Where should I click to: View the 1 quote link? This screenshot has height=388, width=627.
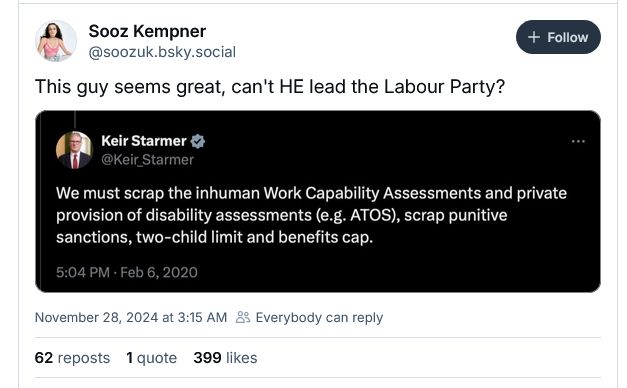(152, 358)
